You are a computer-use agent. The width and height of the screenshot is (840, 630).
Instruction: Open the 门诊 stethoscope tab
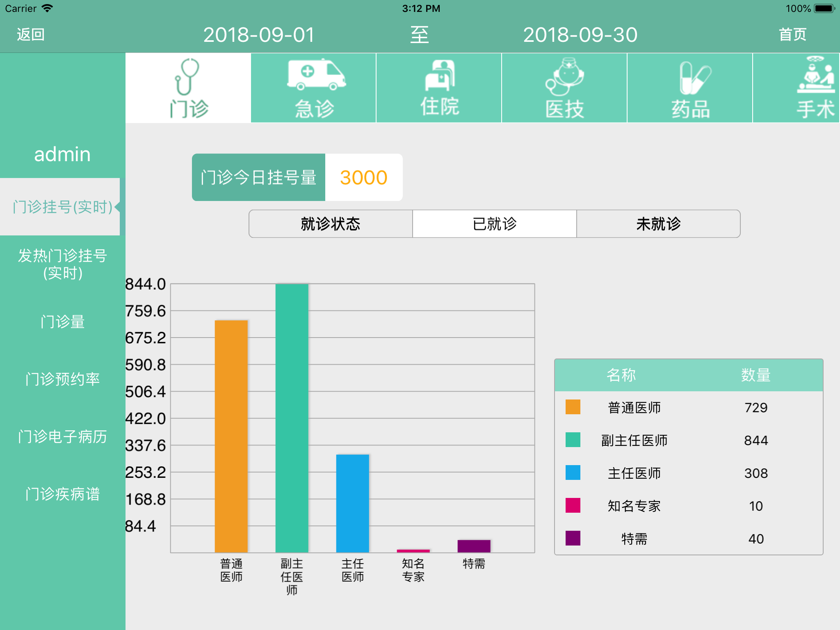[x=188, y=88]
